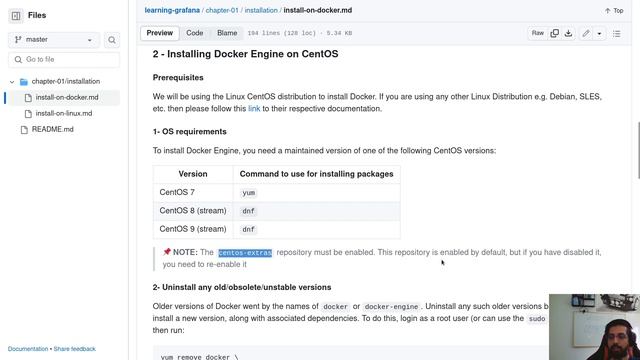Click the highlighted centos-extras text
This screenshot has width=640, height=360.
point(245,253)
